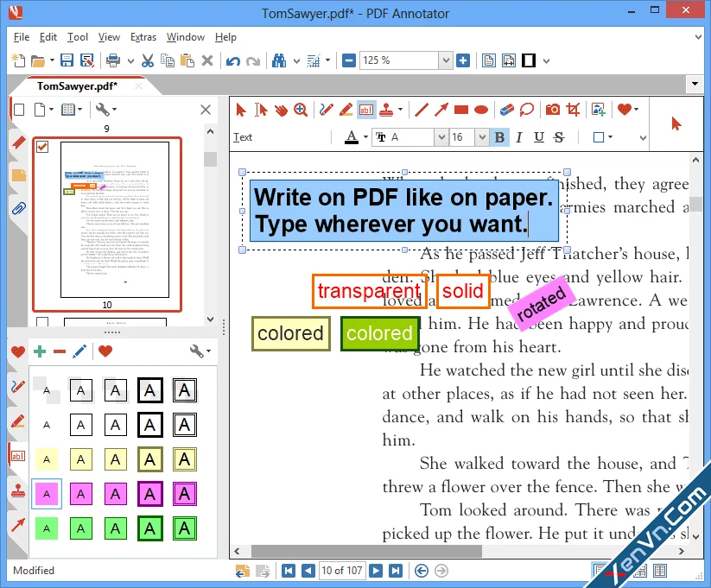Screen dimensions: 711x588
Task: Print the document with the printer icon
Action: [x=113, y=60]
